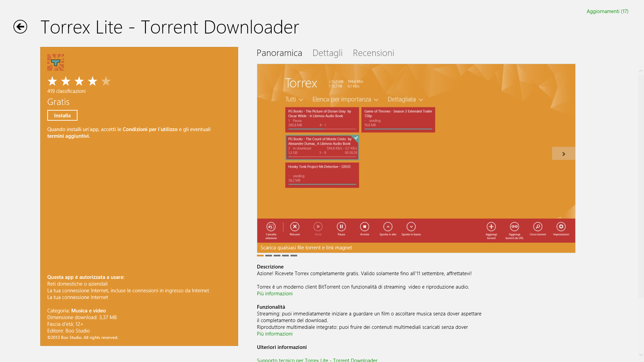
Task: Switch to the Panoramica tab
Action: [279, 53]
